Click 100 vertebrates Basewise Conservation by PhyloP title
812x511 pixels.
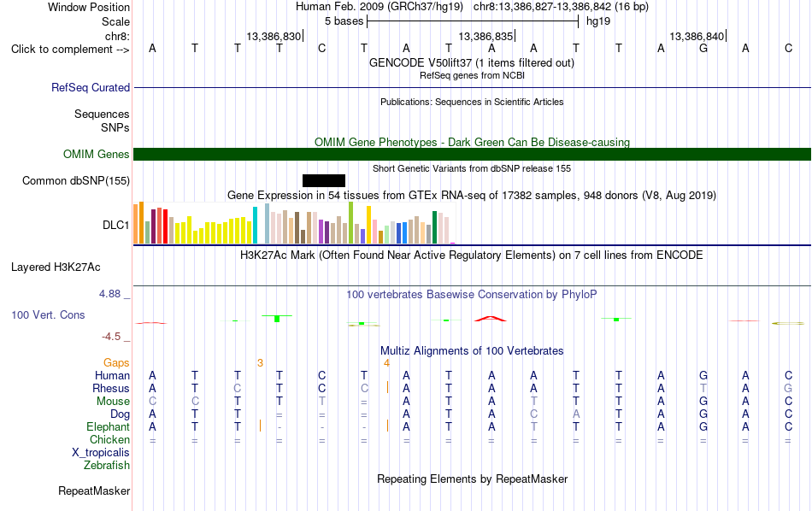coord(472,294)
